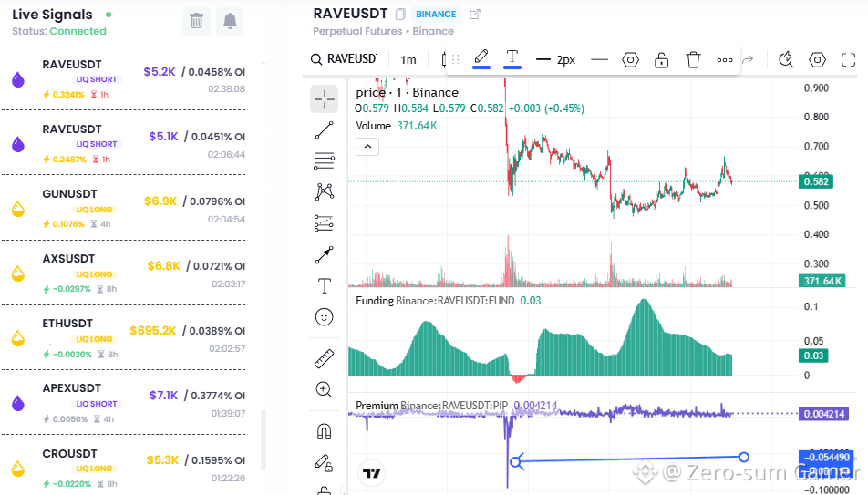The height and width of the screenshot is (495, 868).
Task: Select the brush drawing tool
Action: [325, 254]
